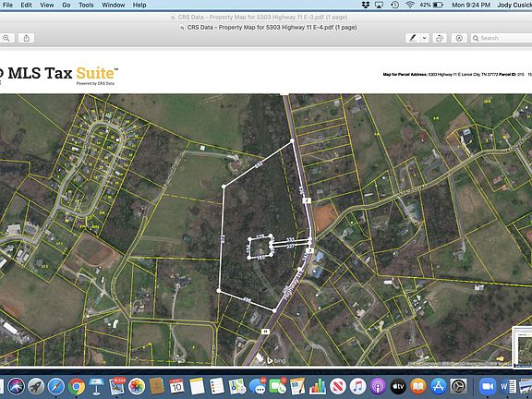This screenshot has height=399, width=532.
Task: Open Numbers from the Dock
Action: pyautogui.click(x=318, y=386)
